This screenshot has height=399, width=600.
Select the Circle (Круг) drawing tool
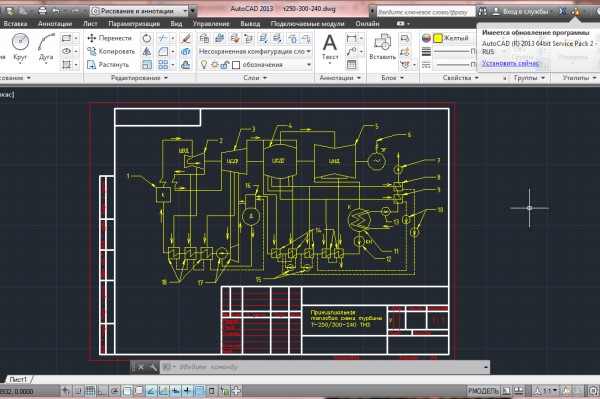(20, 47)
